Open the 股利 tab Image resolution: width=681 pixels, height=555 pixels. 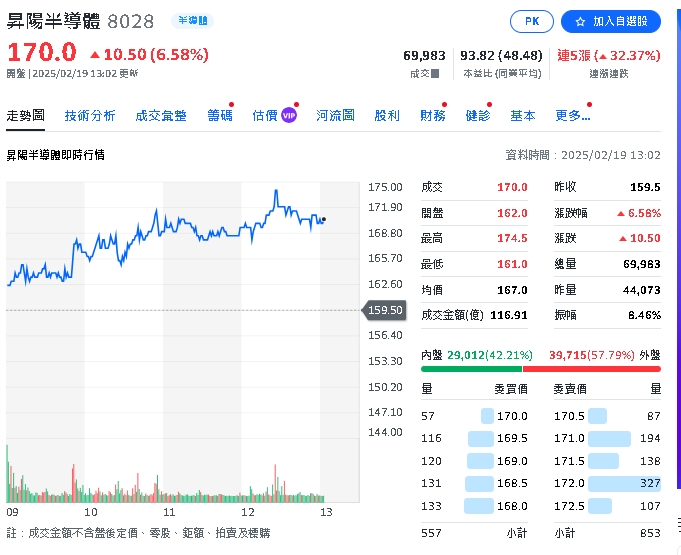click(387, 116)
